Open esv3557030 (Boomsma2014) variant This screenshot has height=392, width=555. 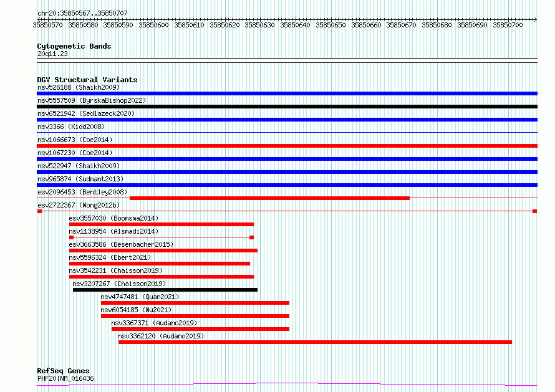tap(113, 218)
